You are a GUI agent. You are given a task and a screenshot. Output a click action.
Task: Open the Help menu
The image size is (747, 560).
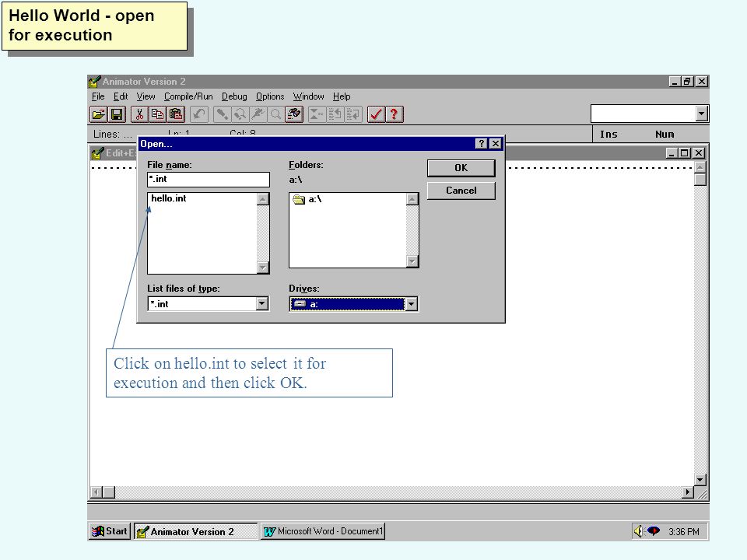[x=342, y=96]
